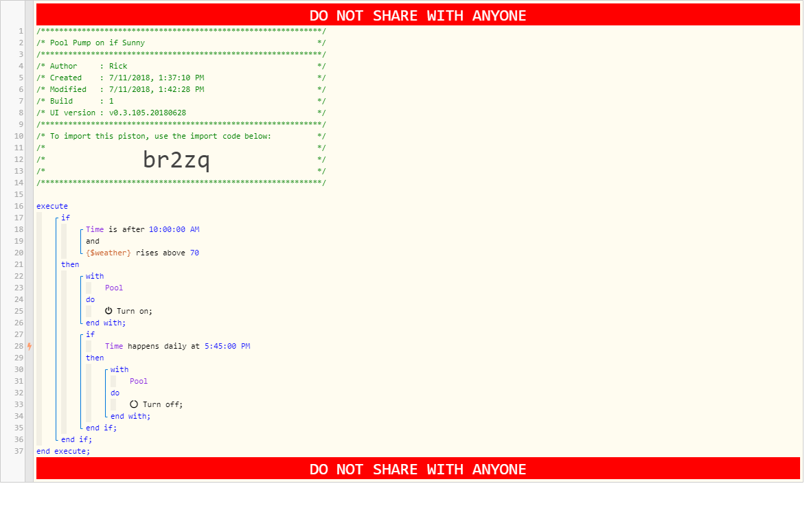Click 'end with;' on line 34
This screenshot has height=532, width=809.
pyautogui.click(x=130, y=416)
